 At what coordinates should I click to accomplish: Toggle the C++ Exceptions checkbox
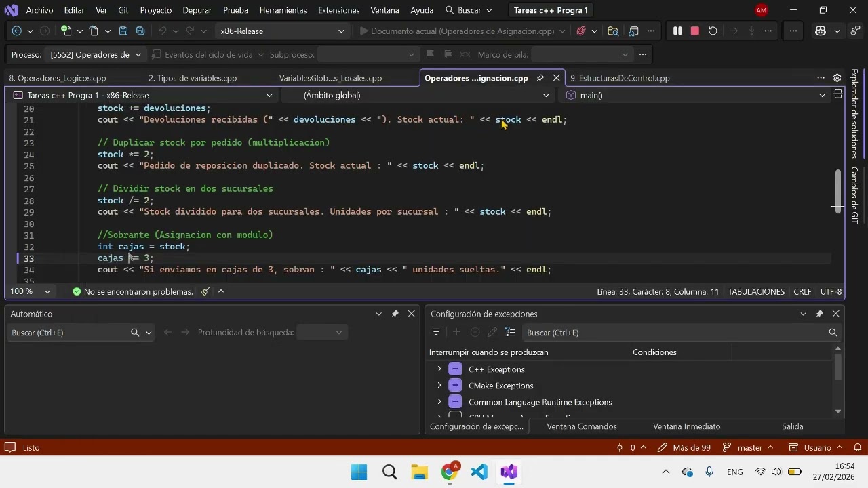click(455, 369)
